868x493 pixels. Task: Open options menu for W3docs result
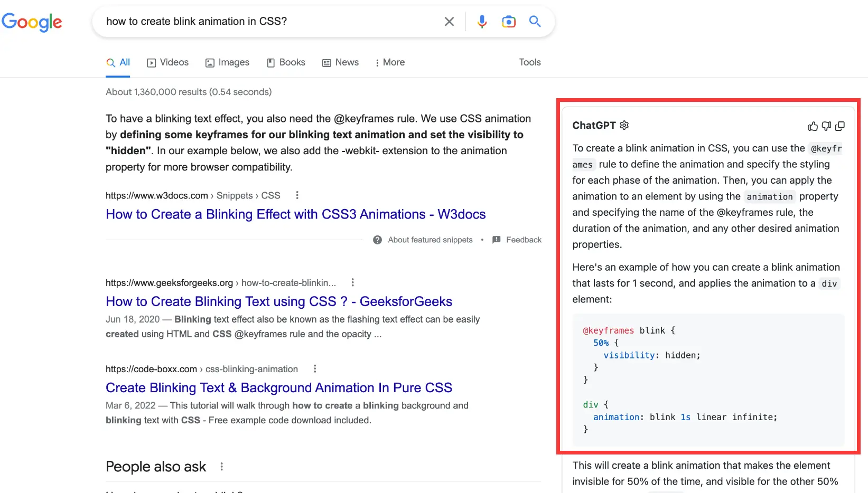click(x=297, y=195)
